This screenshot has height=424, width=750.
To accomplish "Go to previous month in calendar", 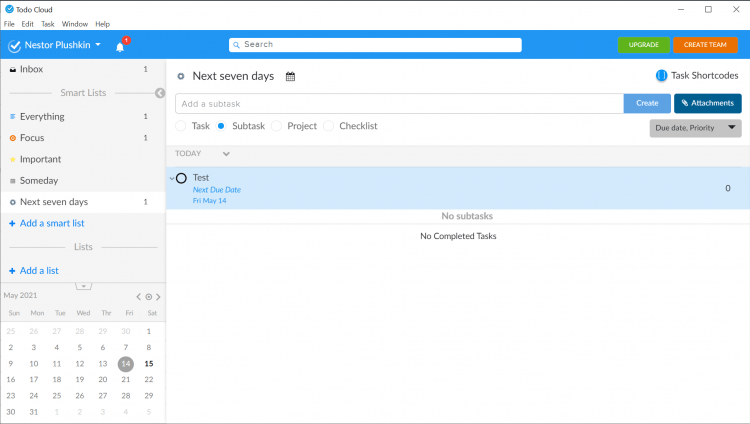I will pyautogui.click(x=139, y=297).
